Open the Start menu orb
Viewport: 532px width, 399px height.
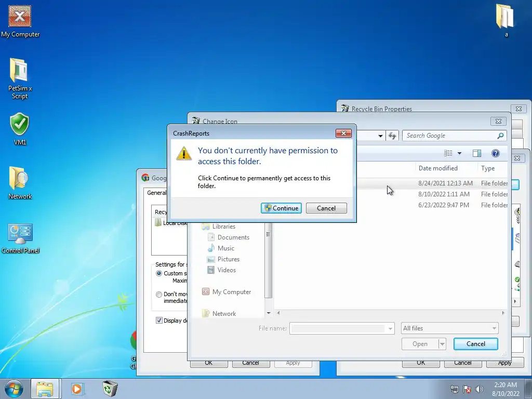coord(14,389)
